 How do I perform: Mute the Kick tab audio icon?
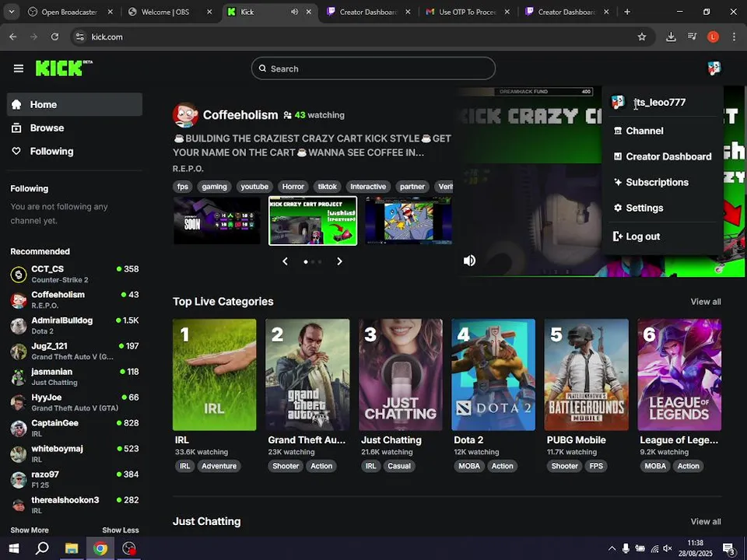pyautogui.click(x=294, y=12)
